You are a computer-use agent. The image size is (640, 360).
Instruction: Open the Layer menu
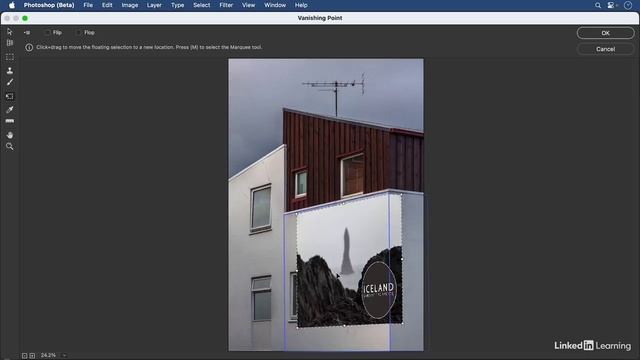pos(154,5)
